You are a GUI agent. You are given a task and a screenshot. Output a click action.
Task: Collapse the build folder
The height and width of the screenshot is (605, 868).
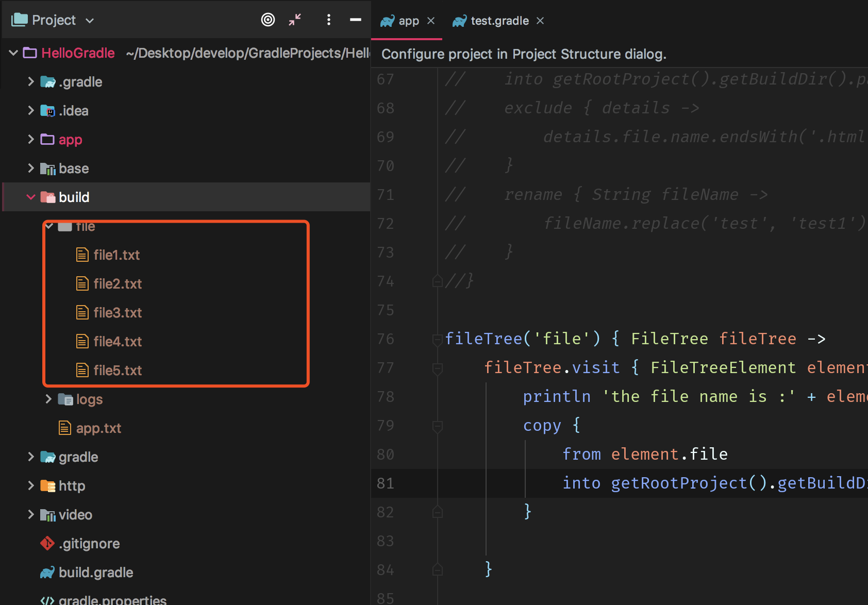[31, 197]
